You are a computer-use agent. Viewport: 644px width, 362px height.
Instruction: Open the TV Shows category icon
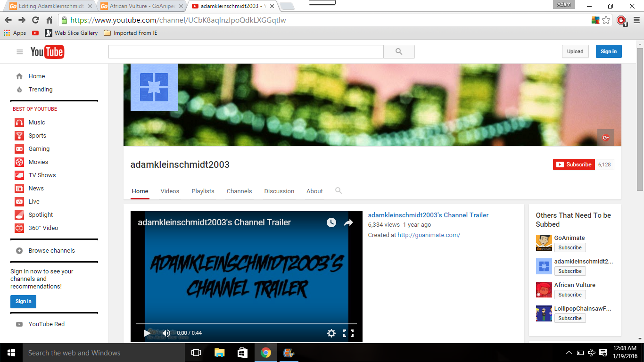(19, 175)
